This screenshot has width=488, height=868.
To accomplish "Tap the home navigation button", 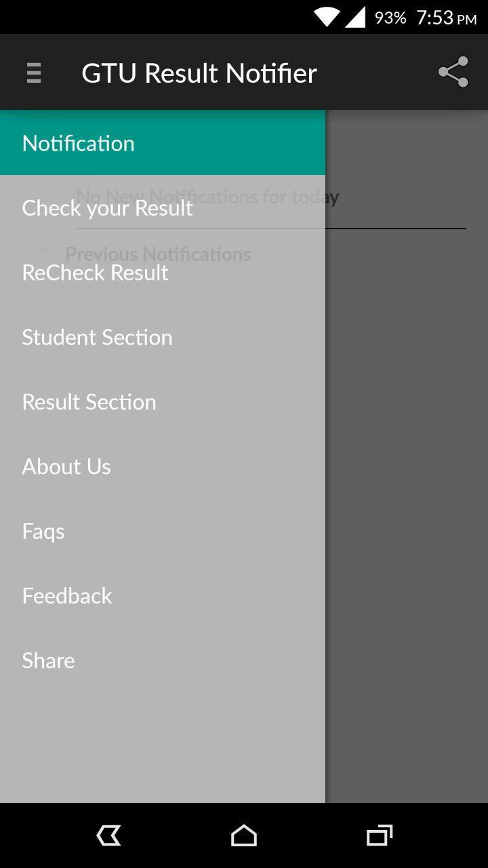I will 244,835.
